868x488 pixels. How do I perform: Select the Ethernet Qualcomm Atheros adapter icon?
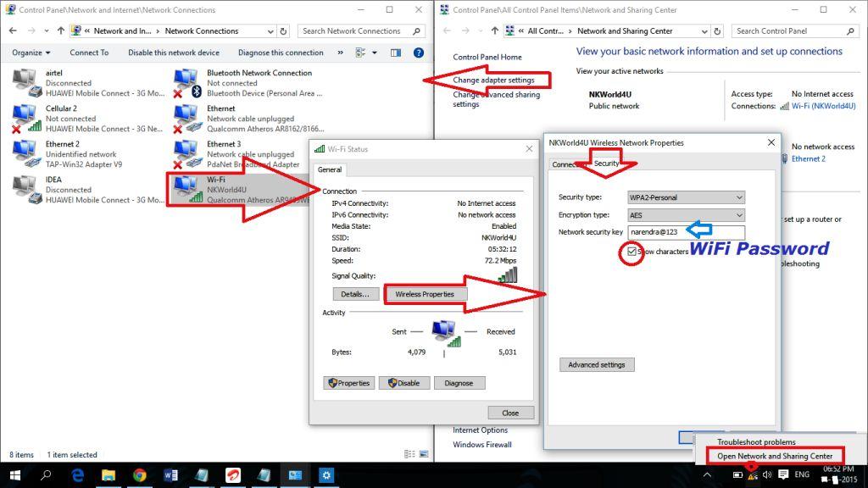[x=187, y=119]
